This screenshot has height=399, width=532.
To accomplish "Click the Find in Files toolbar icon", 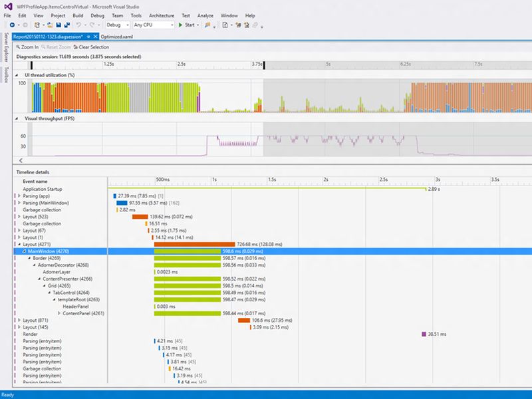I will pos(207,25).
